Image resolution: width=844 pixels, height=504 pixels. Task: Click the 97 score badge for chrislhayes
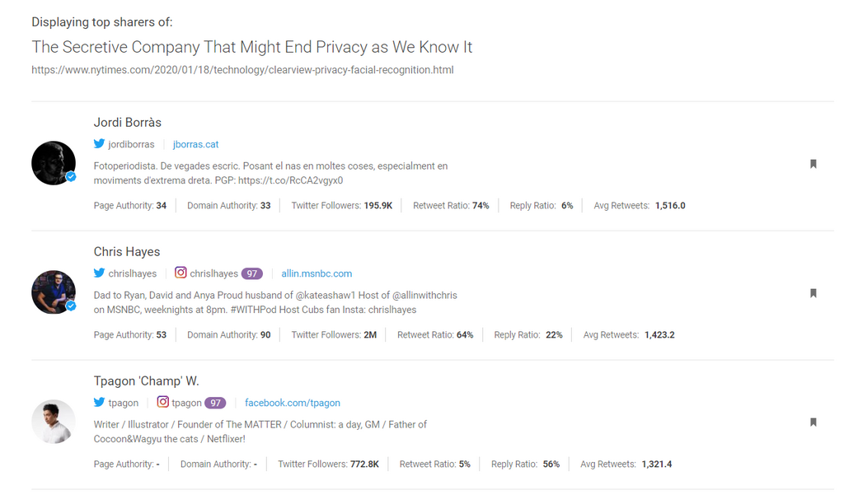click(x=252, y=273)
